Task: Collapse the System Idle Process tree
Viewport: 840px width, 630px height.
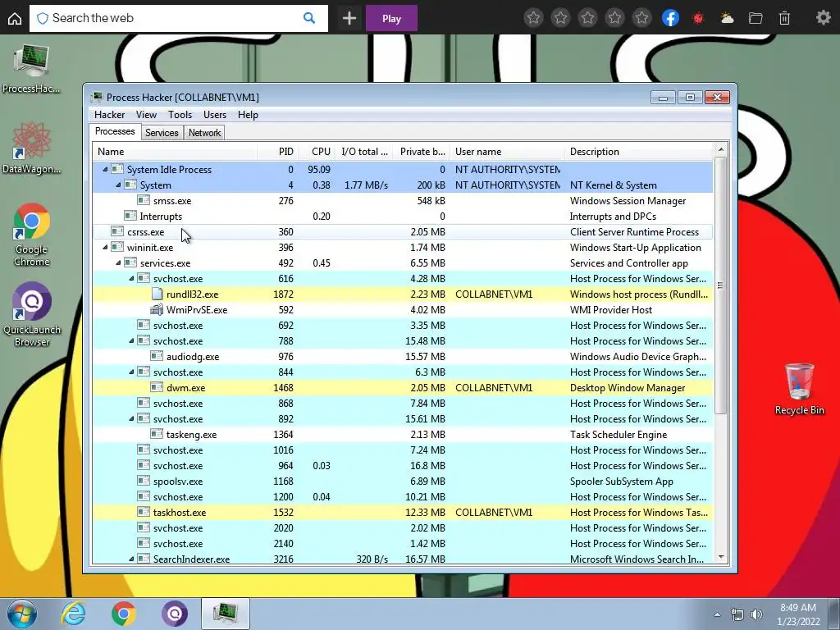Action: click(105, 169)
